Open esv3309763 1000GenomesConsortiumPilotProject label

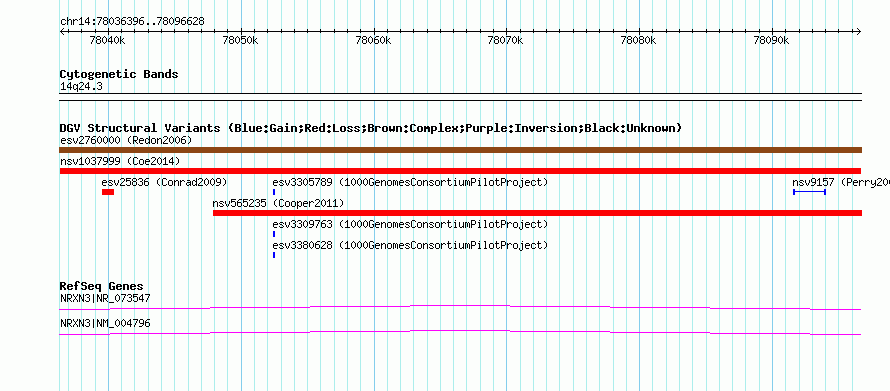click(410, 224)
